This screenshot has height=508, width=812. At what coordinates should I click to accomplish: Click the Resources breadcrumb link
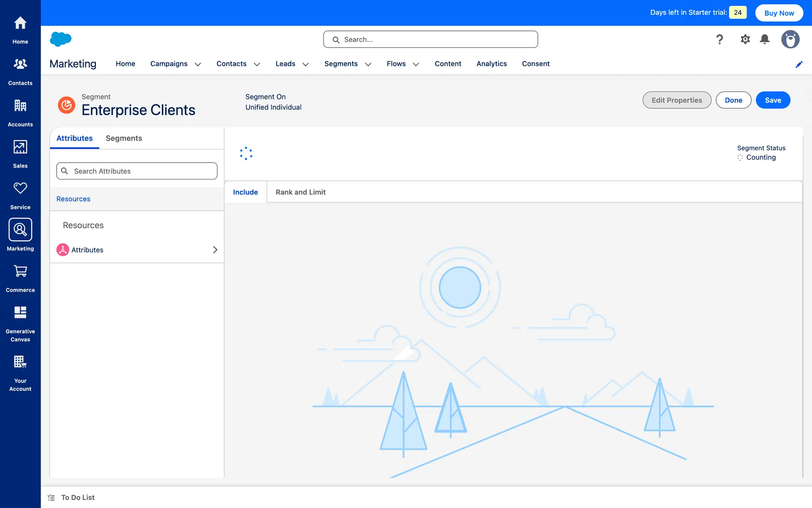click(x=73, y=199)
